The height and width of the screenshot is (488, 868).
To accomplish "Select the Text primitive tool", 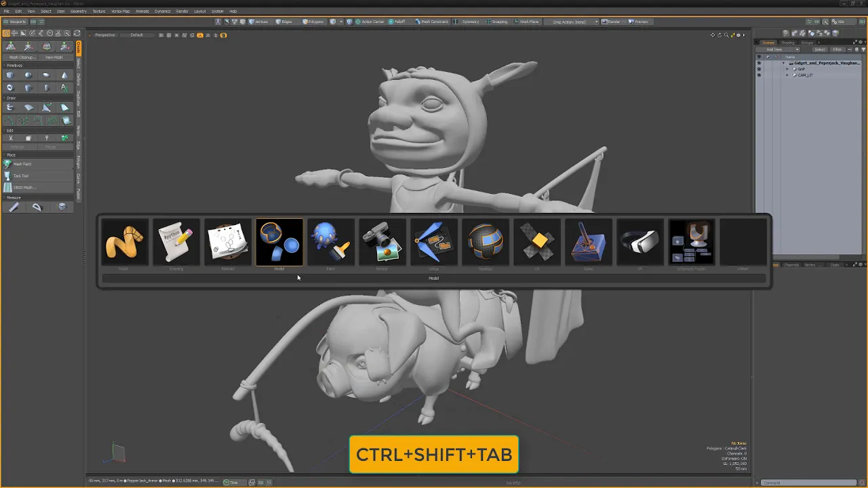I will pos(64,87).
